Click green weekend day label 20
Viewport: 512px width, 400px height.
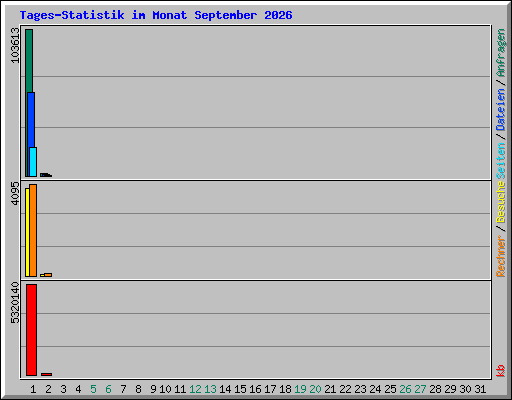pos(315,389)
